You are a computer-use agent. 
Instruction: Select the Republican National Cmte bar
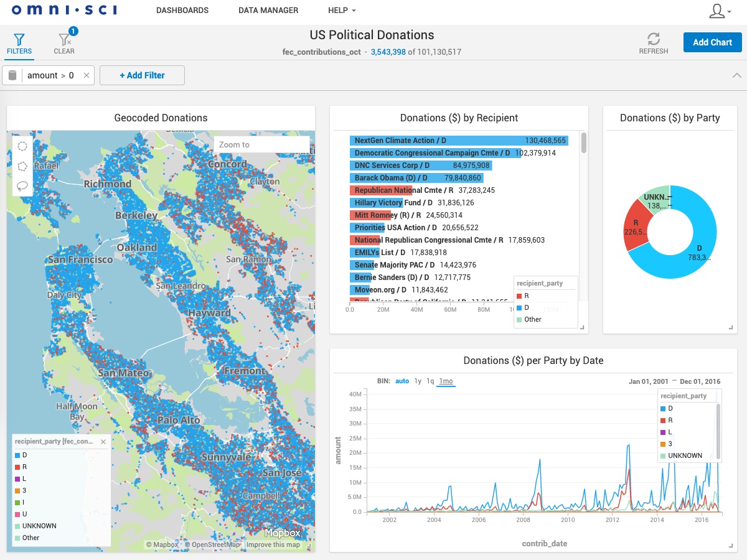pyautogui.click(x=380, y=190)
